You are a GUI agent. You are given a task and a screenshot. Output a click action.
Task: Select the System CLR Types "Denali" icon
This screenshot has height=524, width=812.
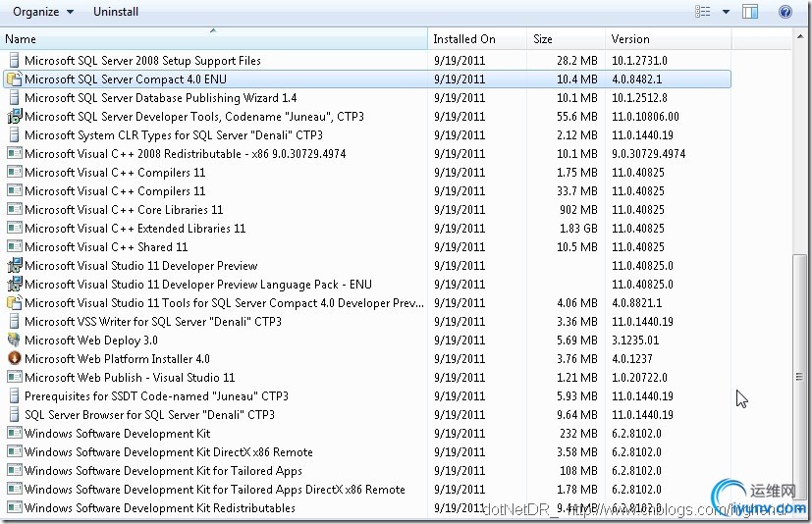[x=15, y=134]
